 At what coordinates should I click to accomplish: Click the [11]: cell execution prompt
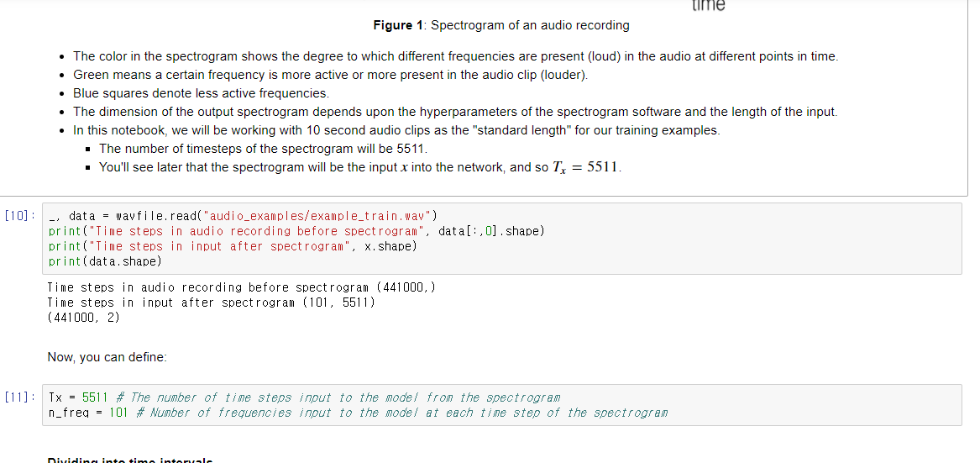click(20, 397)
